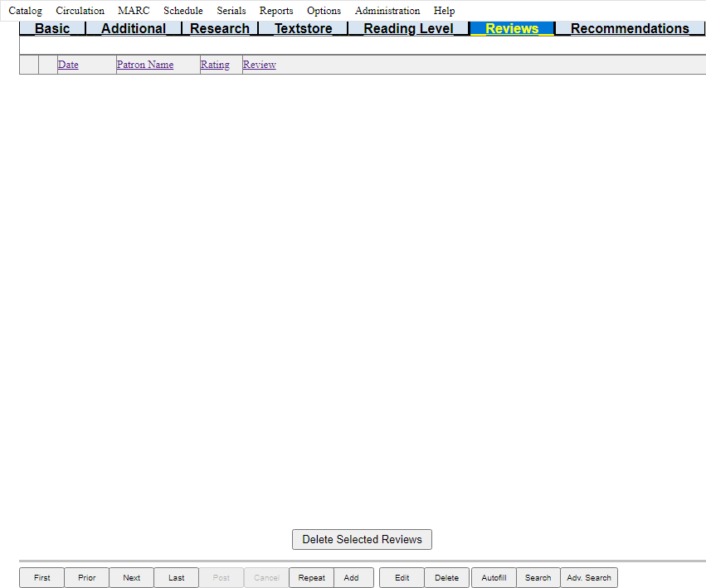
Task: Sort reviews by Patron Name
Action: click(145, 65)
